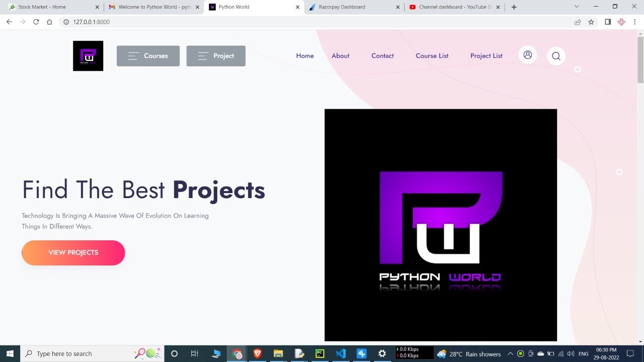Open a new tab with the plus button
Image resolution: width=644 pixels, height=362 pixels.
[x=514, y=7]
